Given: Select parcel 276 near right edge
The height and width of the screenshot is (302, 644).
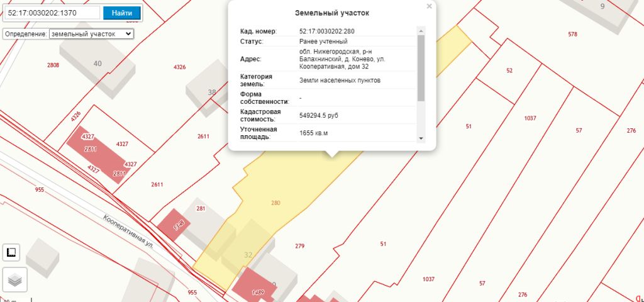Looking at the screenshot, I should click(x=631, y=131).
